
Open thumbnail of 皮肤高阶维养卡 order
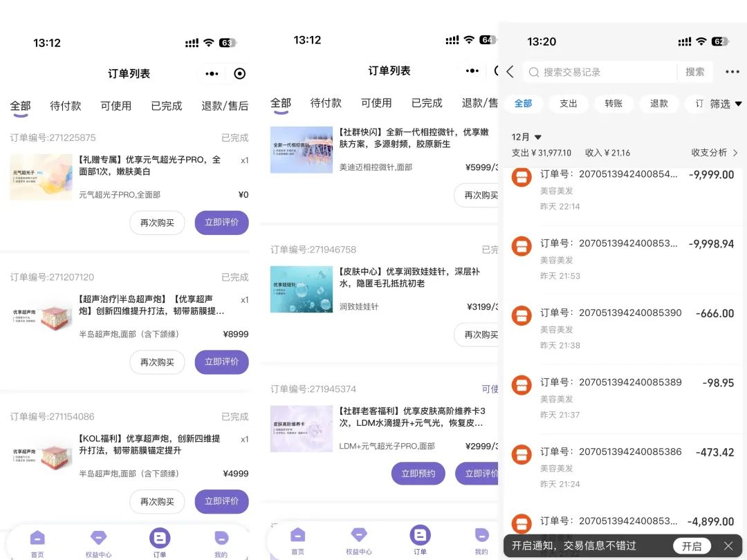click(x=301, y=429)
